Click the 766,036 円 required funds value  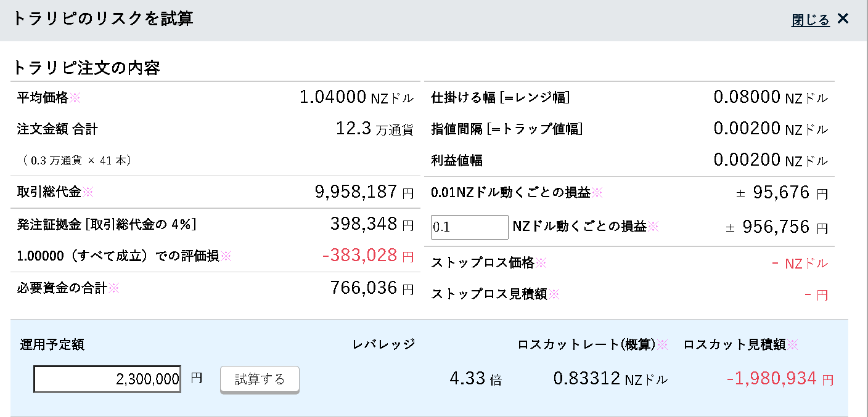372,288
